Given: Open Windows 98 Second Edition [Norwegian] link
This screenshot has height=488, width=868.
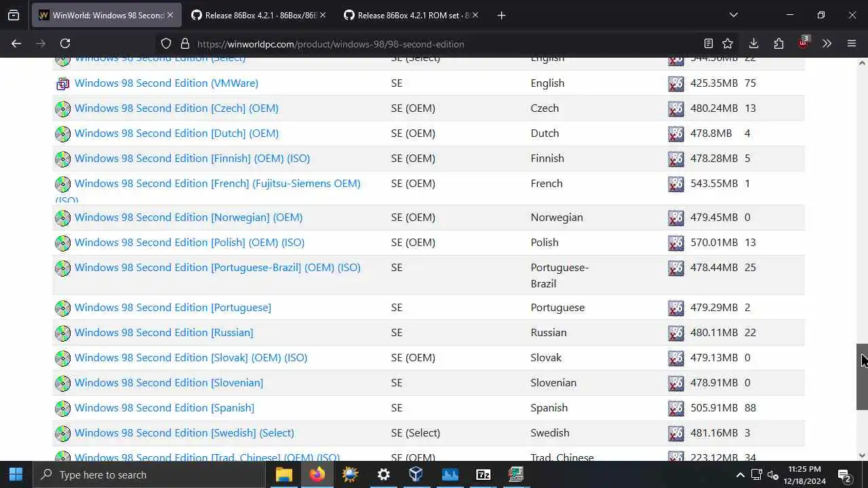Looking at the screenshot, I should (189, 217).
